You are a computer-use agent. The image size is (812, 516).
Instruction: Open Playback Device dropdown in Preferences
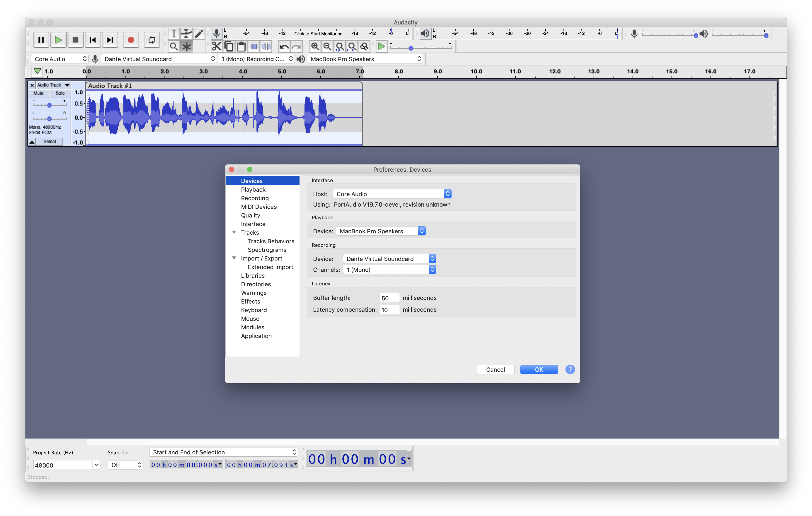click(x=381, y=231)
